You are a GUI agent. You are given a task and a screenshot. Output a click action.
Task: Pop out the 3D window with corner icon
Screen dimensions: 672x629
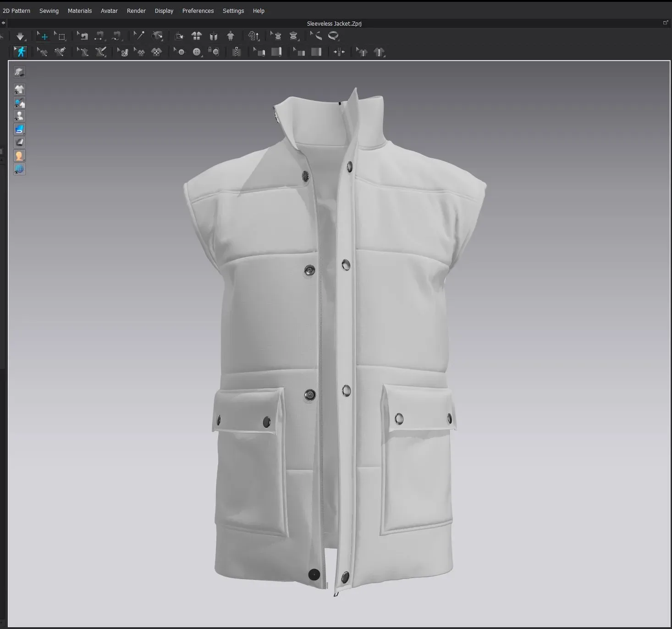click(x=666, y=22)
